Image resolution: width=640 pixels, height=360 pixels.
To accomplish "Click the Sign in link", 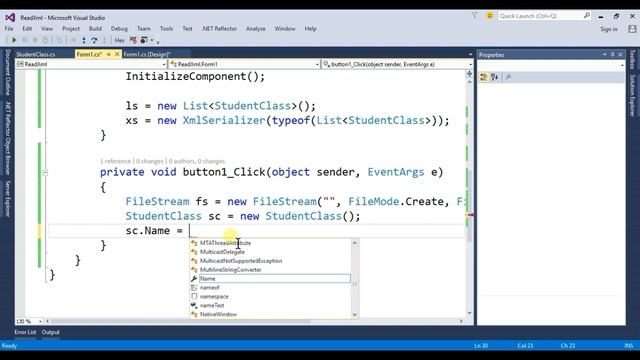I will [609, 29].
